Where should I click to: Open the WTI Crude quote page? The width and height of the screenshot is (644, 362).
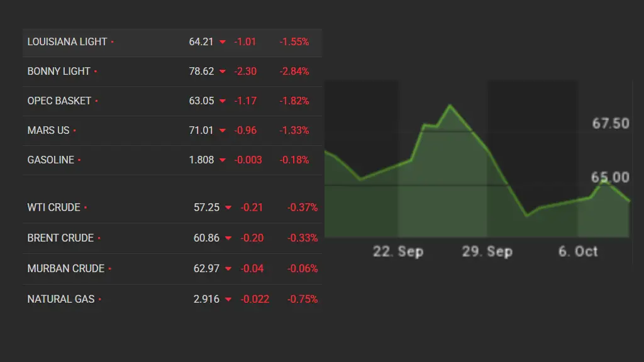coord(53,207)
